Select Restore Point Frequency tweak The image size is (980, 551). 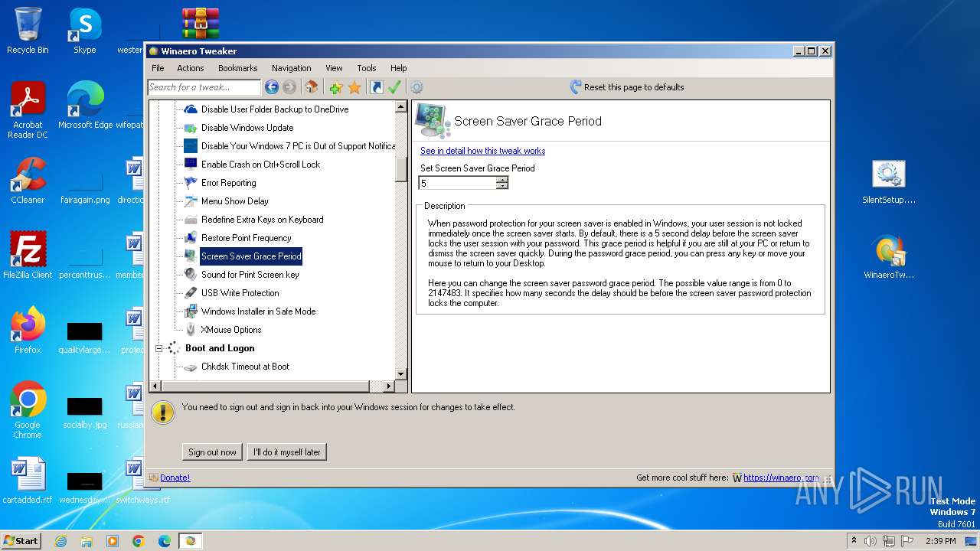coord(246,238)
